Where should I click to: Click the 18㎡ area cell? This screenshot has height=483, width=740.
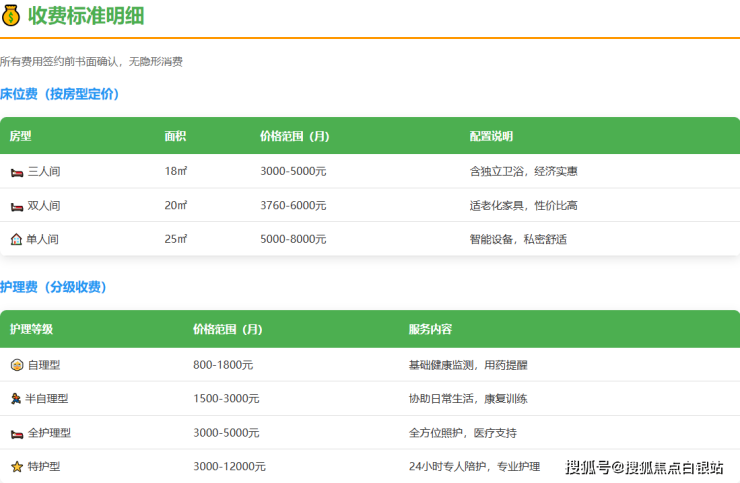click(x=176, y=171)
